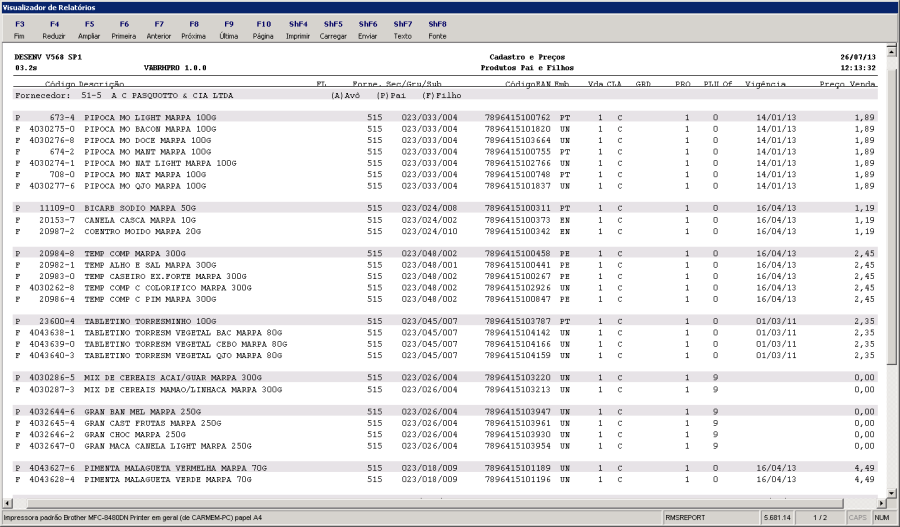The image size is (900, 527).
Task: Click 'TEMP COMP C COLORIFICO MARPA 300G'
Action: (x=168, y=288)
